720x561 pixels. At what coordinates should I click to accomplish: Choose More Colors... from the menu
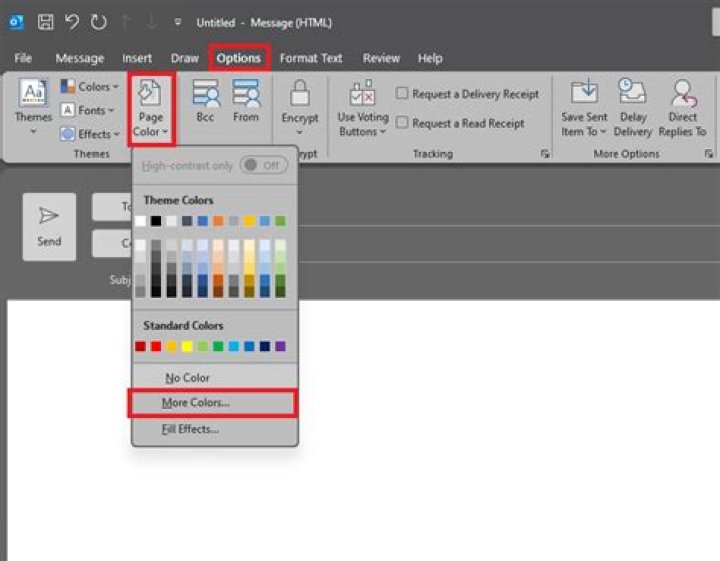(x=196, y=403)
